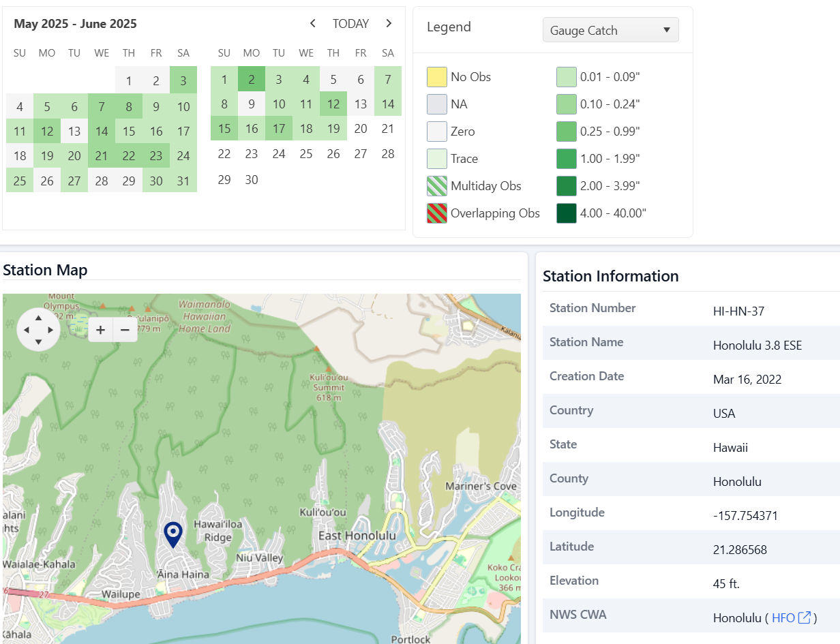This screenshot has height=644, width=840.
Task: Pan the map downward using arrow
Action: click(x=38, y=341)
